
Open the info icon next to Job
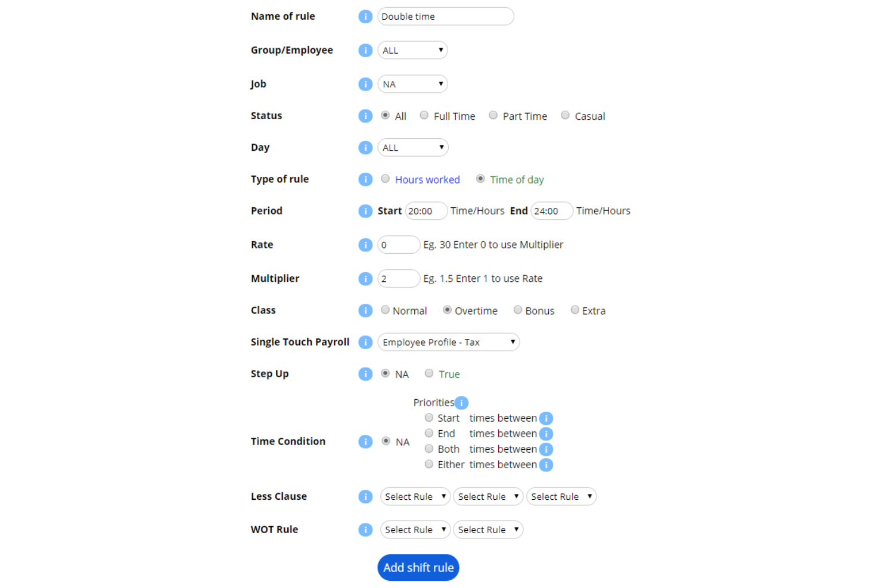tap(365, 85)
